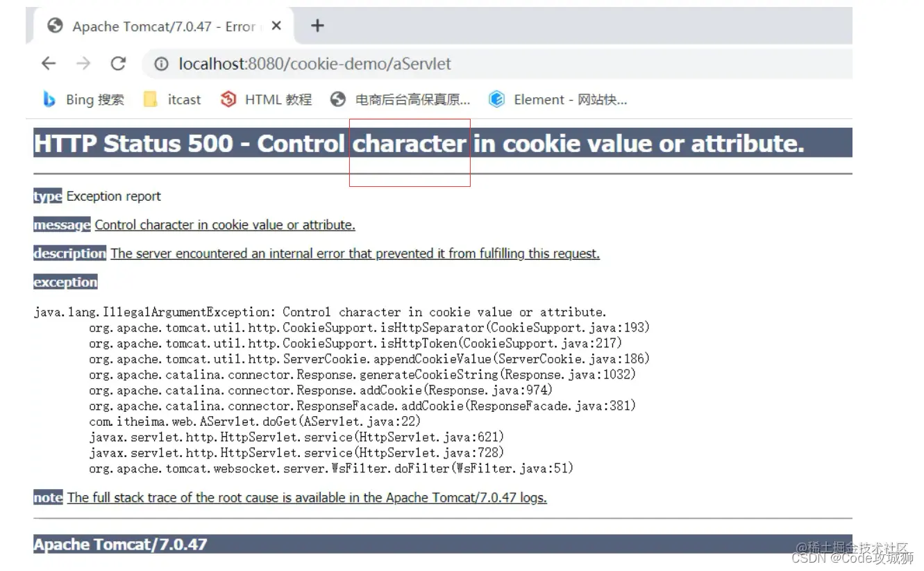Click the Response.addCookie(Response.java:974) line

pos(321,390)
